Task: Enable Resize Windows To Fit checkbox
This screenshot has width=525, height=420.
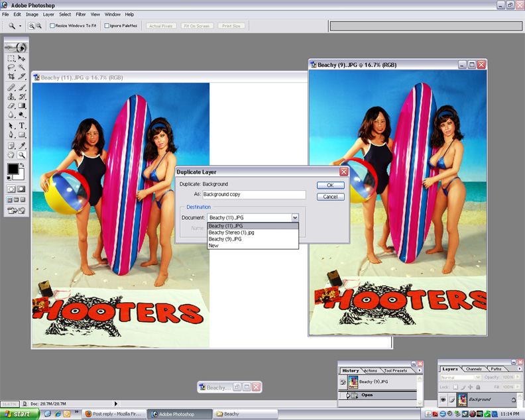Action: [x=53, y=26]
